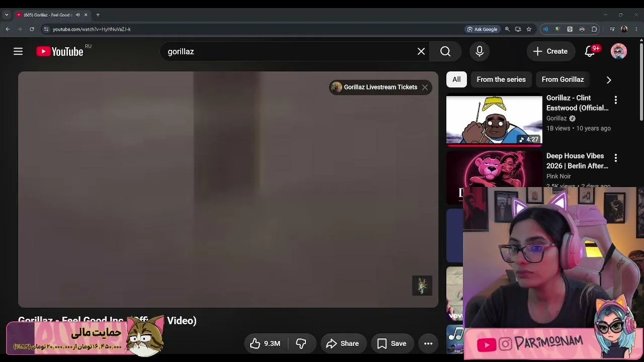Open options for Deep House Vibes video
Screen dimensions: 644x362
[x=615, y=158]
